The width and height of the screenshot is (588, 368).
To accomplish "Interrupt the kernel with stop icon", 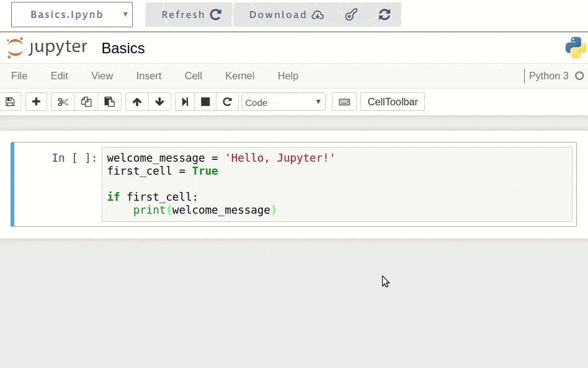I will [205, 102].
